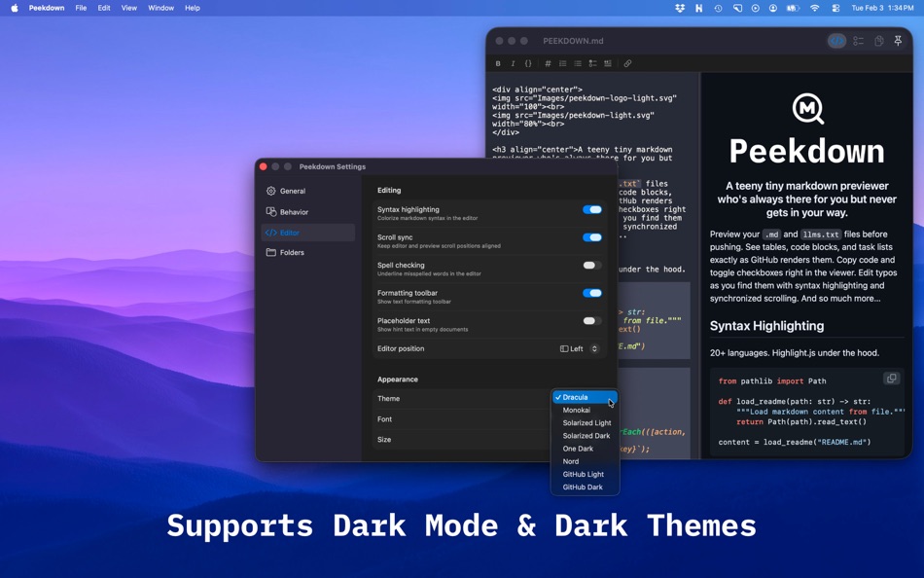924x578 pixels.
Task: Click the battery status icon
Action: point(793,8)
